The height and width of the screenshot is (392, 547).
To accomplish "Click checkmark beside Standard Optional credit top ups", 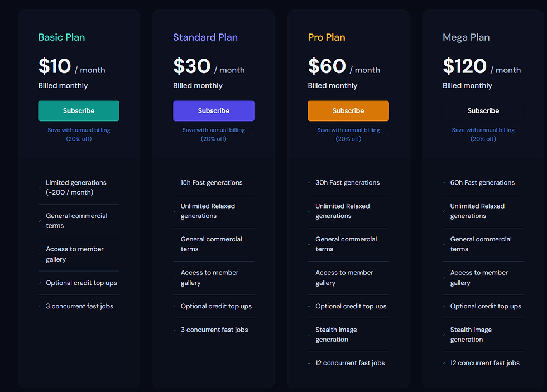I will point(174,306).
